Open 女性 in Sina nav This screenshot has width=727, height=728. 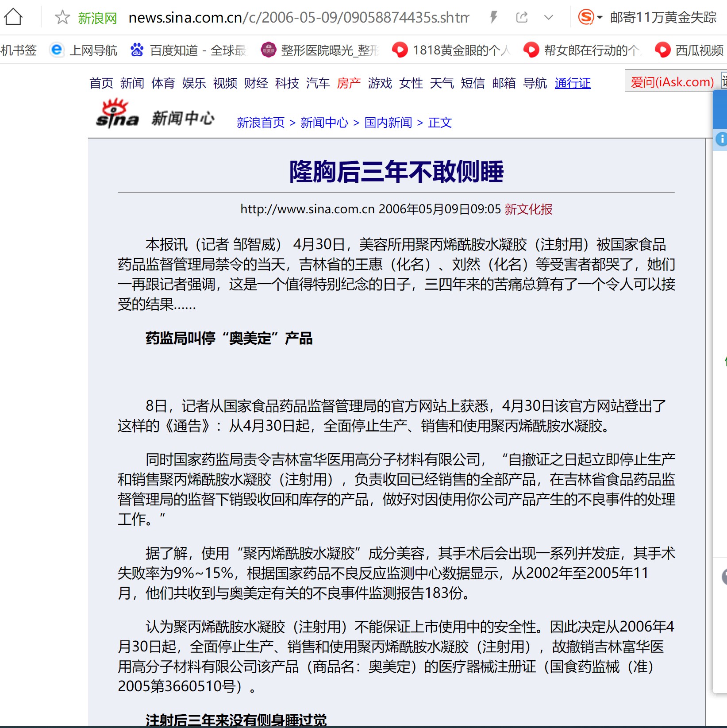pyautogui.click(x=411, y=83)
